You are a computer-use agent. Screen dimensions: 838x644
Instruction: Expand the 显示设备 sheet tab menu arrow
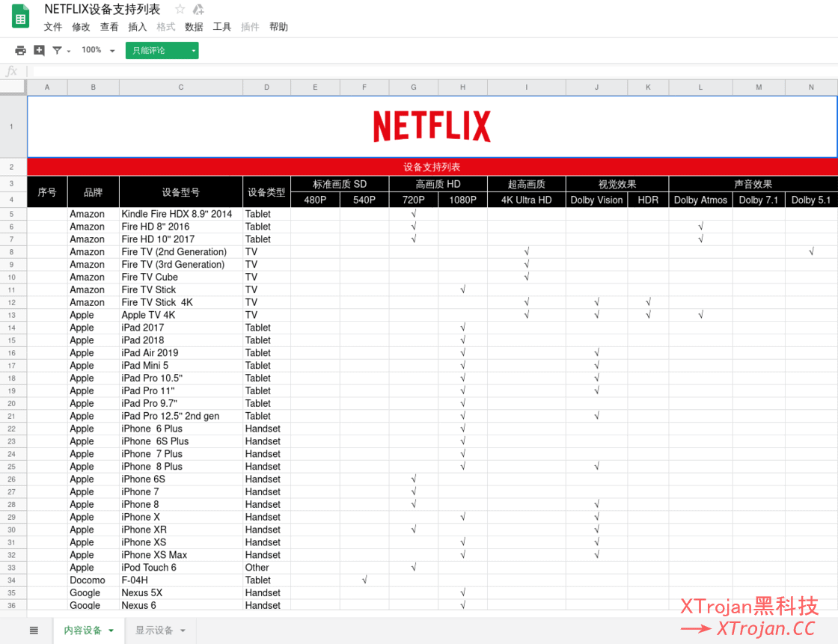click(183, 631)
